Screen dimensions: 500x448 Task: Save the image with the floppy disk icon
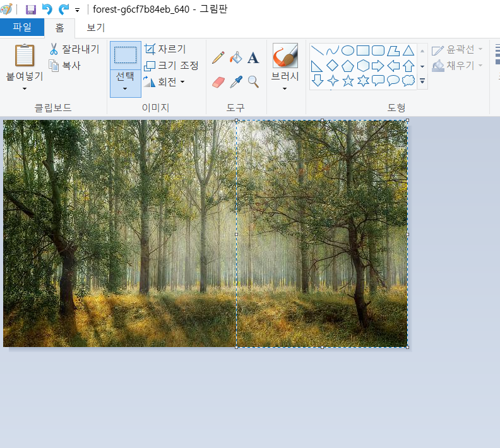click(30, 9)
